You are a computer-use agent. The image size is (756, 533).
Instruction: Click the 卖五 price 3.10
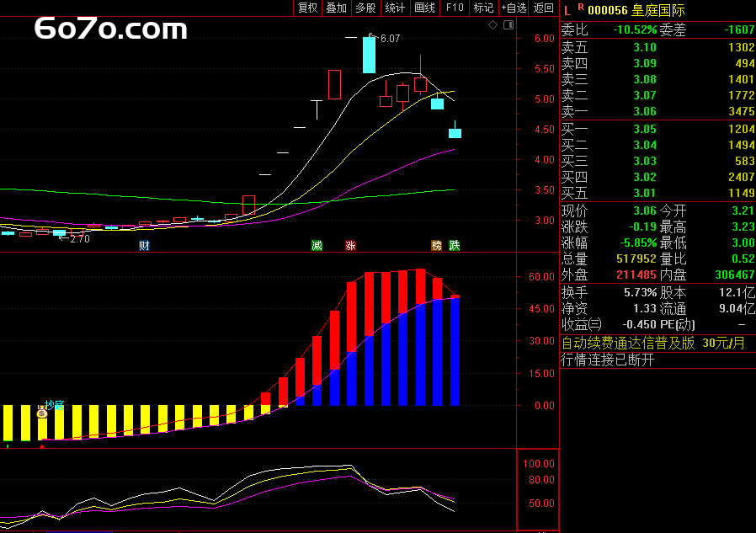pyautogui.click(x=645, y=47)
